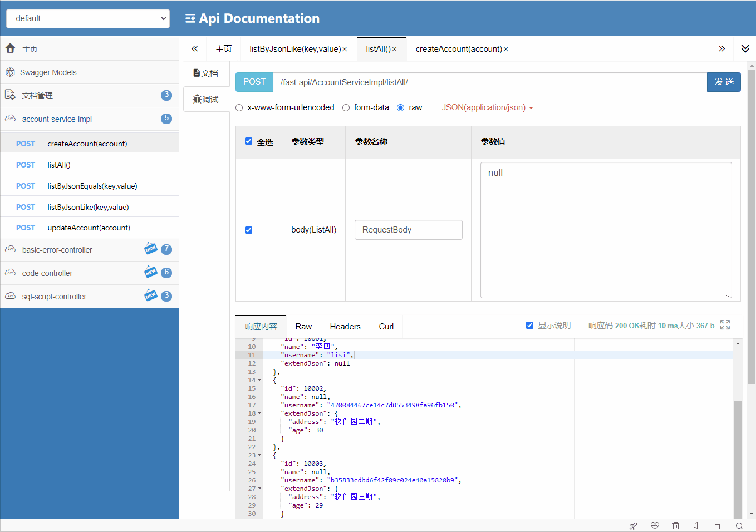
Task: Click the search magnifier icon in the bottom bar
Action: (x=739, y=526)
